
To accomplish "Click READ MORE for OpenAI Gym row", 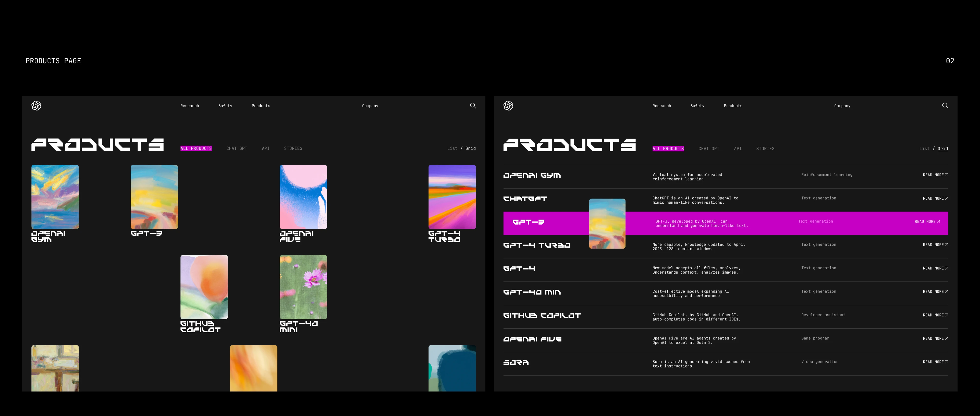I will pyautogui.click(x=935, y=175).
